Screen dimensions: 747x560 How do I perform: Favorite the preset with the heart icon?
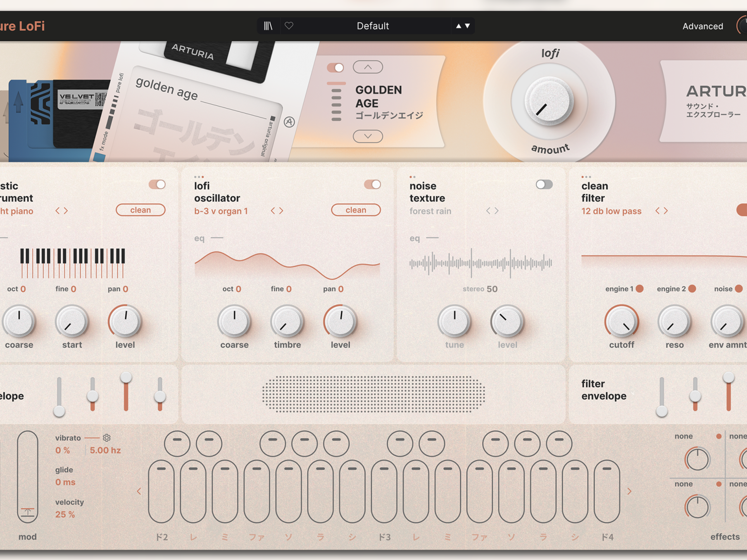coord(289,26)
